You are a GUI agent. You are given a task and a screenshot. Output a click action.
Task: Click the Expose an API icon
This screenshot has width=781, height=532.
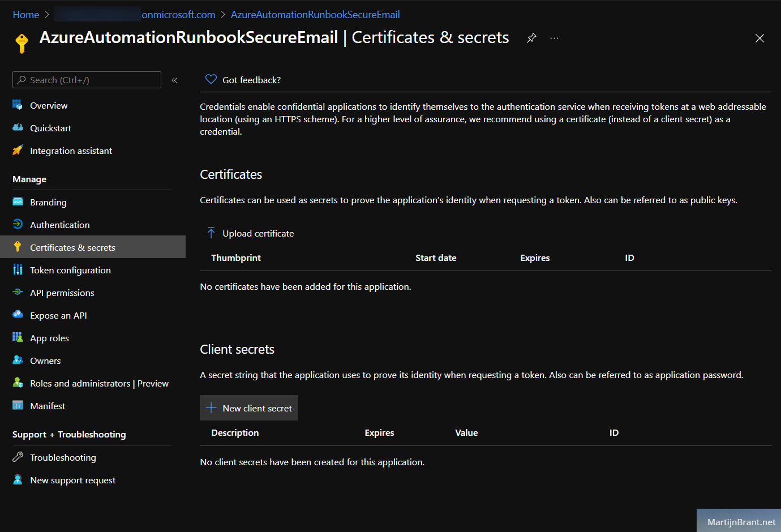pyautogui.click(x=18, y=315)
